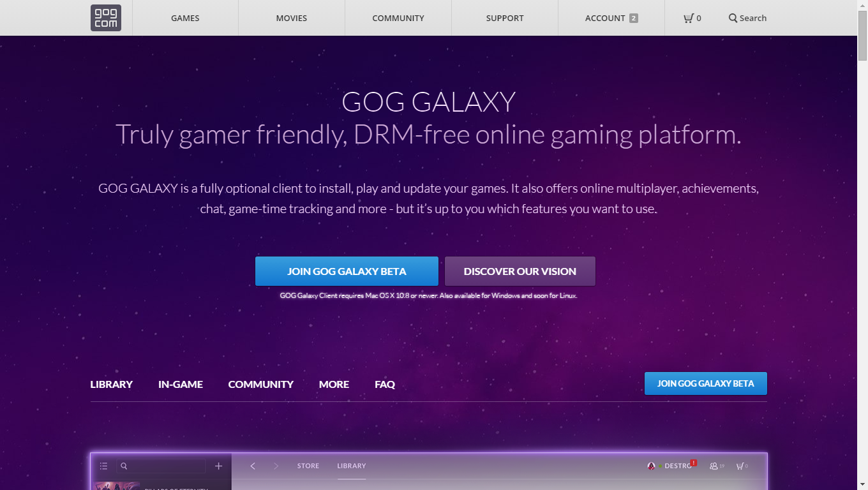Screen dimensions: 868x490
Task: Open the COMMUNITY menu in top navigation
Action: 398,18
